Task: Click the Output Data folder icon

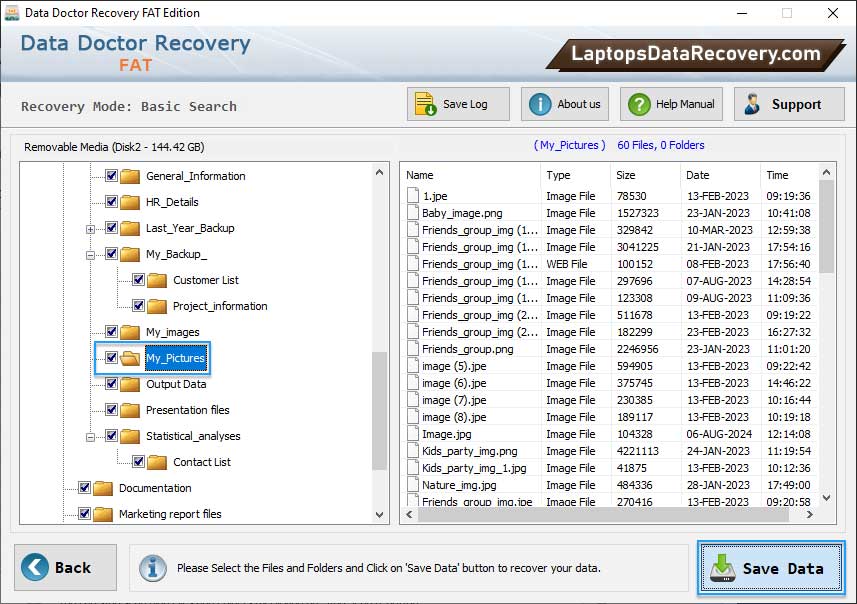Action: pyautogui.click(x=130, y=384)
